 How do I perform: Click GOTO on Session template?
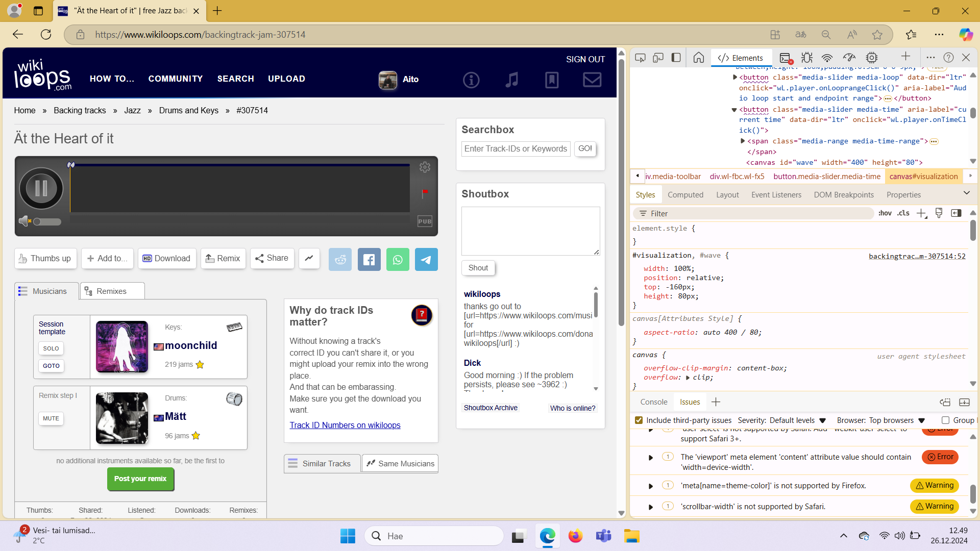point(51,366)
